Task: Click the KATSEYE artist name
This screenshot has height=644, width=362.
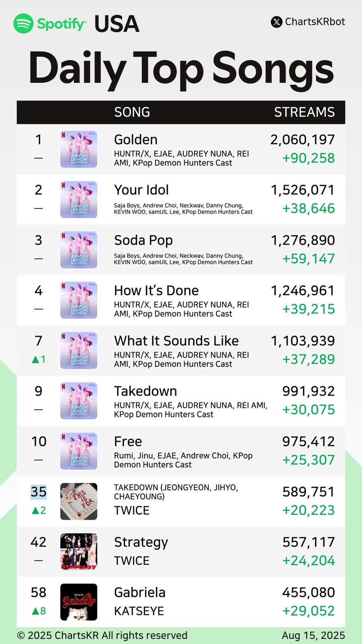Action: coord(139,611)
